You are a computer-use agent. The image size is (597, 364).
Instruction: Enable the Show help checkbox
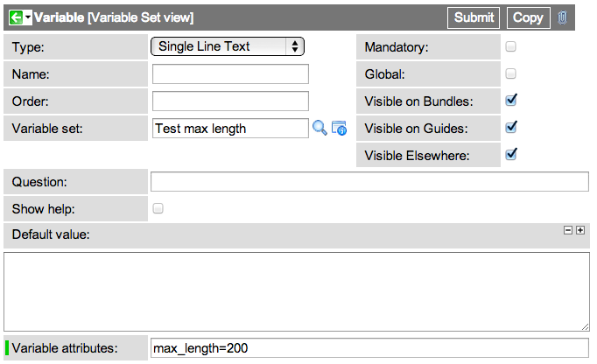pos(158,208)
